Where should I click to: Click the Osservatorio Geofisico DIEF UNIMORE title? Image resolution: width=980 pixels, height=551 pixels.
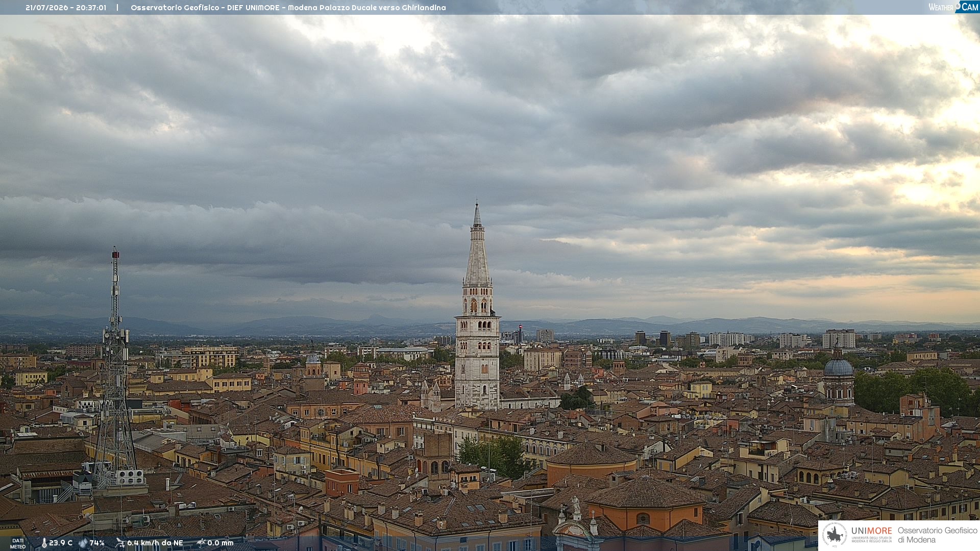click(x=288, y=8)
